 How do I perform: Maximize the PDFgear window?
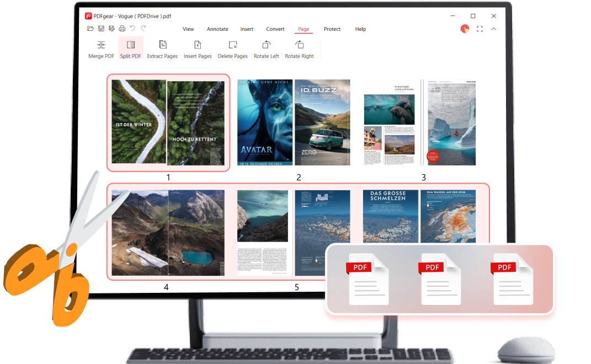(473, 16)
